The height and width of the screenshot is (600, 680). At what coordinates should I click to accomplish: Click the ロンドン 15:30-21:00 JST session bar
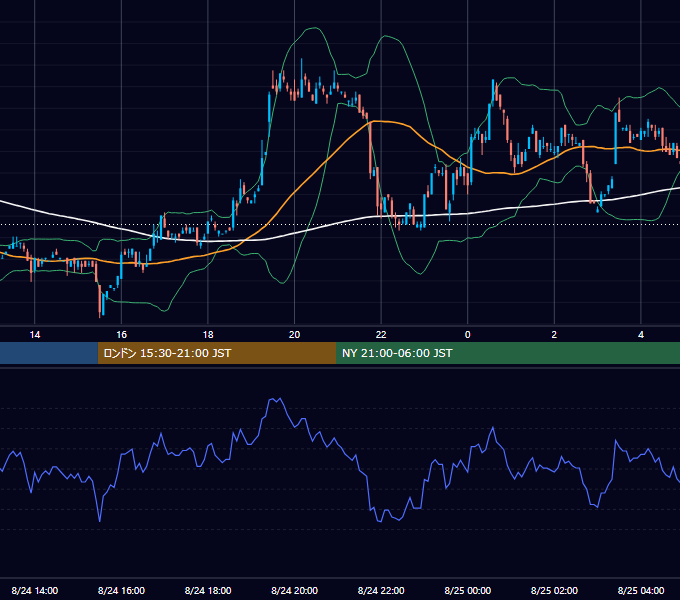coord(217,353)
